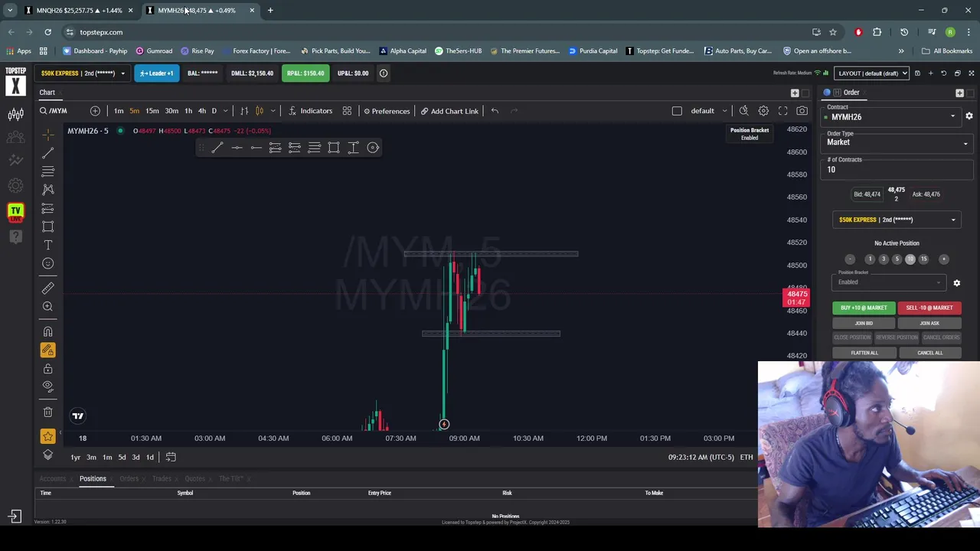Viewport: 980px width, 551px height.
Task: Open the $50K EXPRESS account dropdown at top
Action: tap(83, 73)
